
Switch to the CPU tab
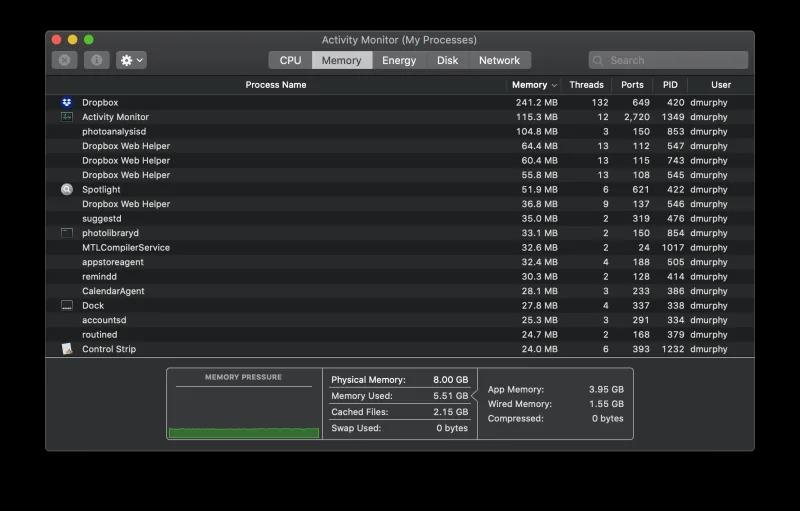(290, 60)
